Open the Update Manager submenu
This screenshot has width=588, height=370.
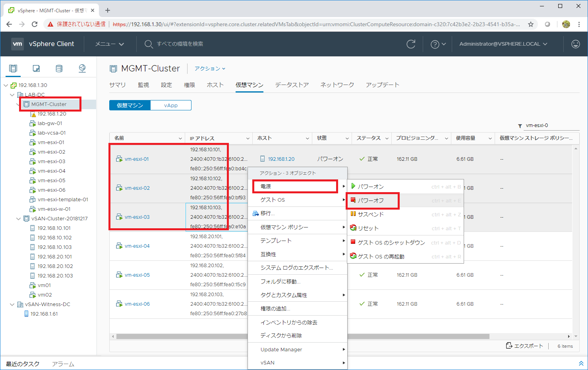298,349
